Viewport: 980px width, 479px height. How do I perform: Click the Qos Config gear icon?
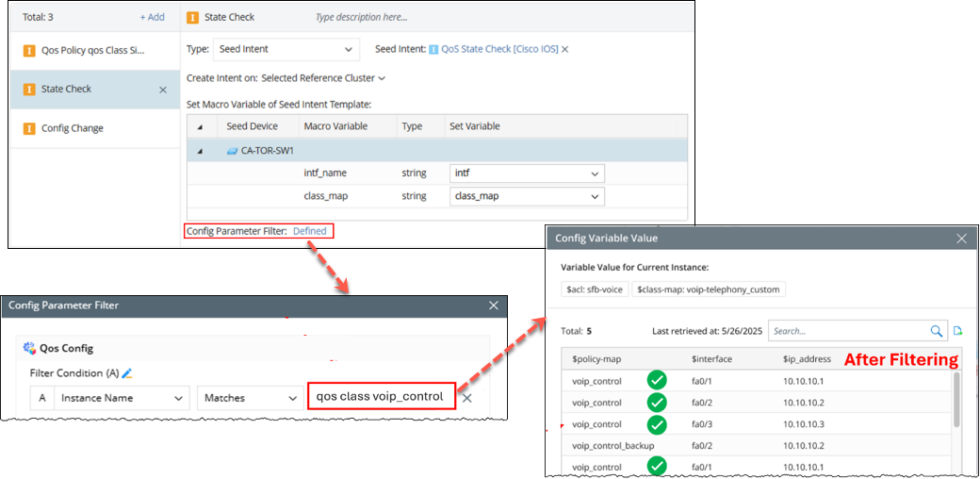[x=29, y=348]
